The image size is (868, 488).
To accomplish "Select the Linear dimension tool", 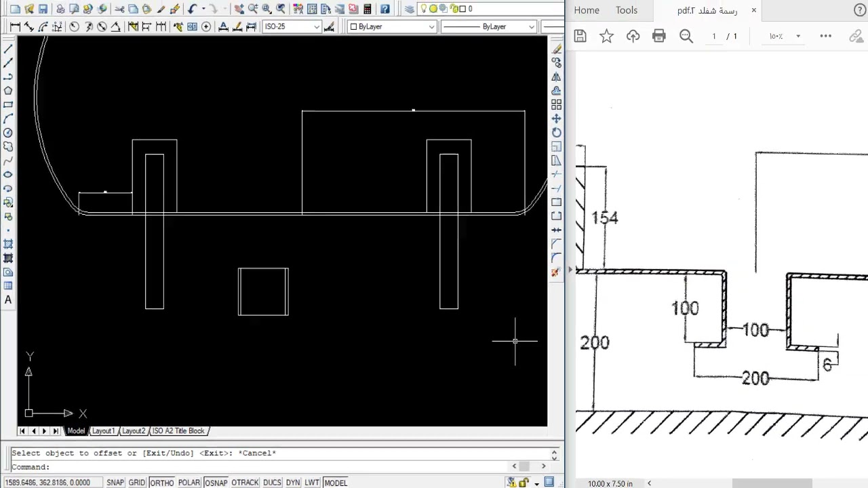I will point(15,26).
